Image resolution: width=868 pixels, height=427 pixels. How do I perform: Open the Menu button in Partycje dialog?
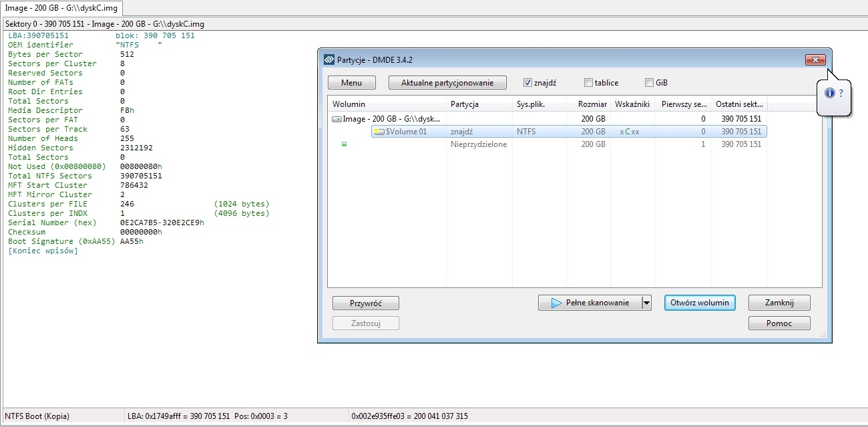click(352, 83)
